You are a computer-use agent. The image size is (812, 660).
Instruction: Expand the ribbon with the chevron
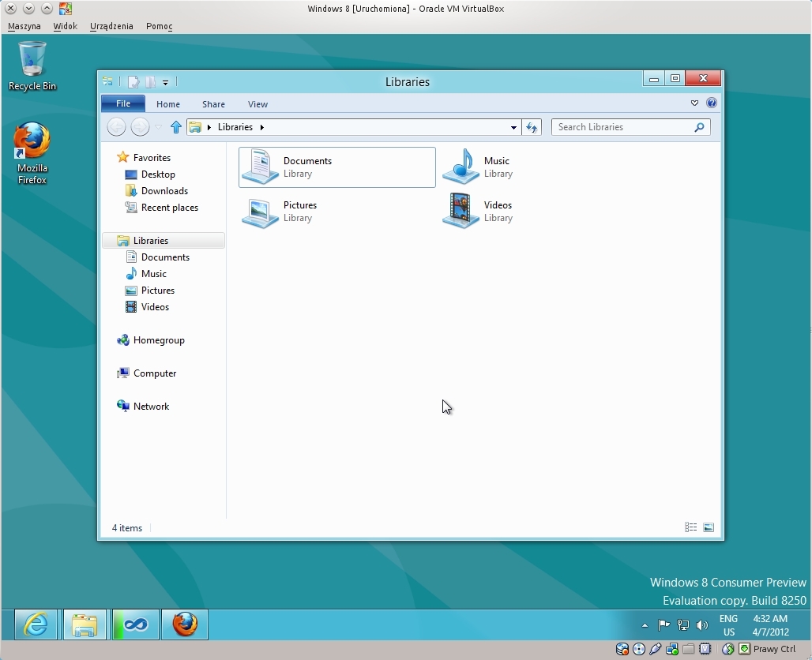(694, 103)
